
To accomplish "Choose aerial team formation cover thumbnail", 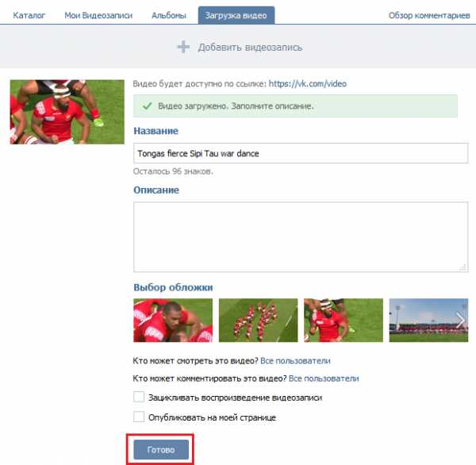I will 259,320.
